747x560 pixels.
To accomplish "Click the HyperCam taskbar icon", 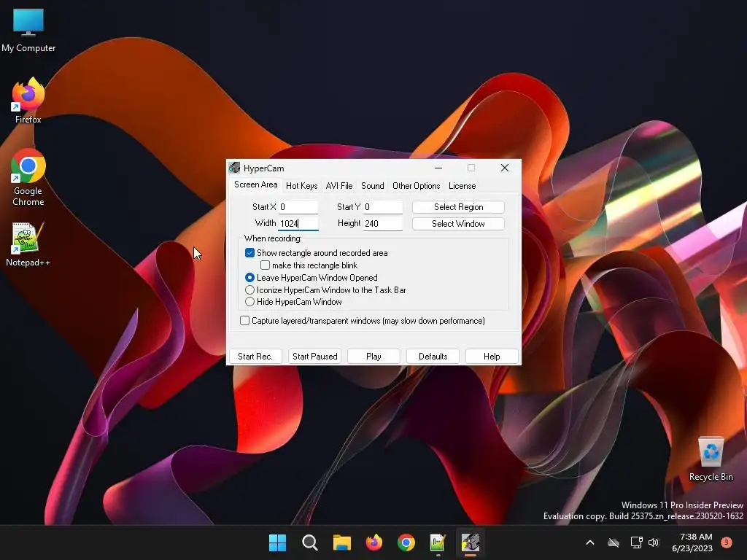I will click(x=471, y=542).
